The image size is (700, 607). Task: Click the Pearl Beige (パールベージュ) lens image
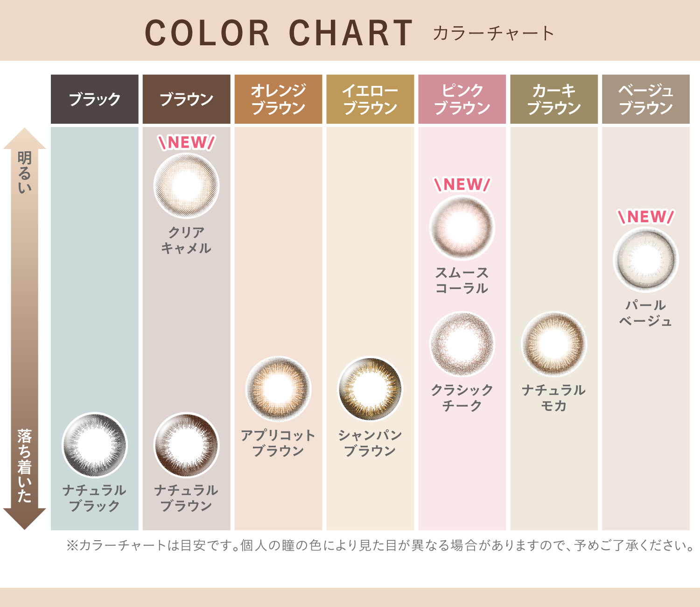click(x=646, y=259)
